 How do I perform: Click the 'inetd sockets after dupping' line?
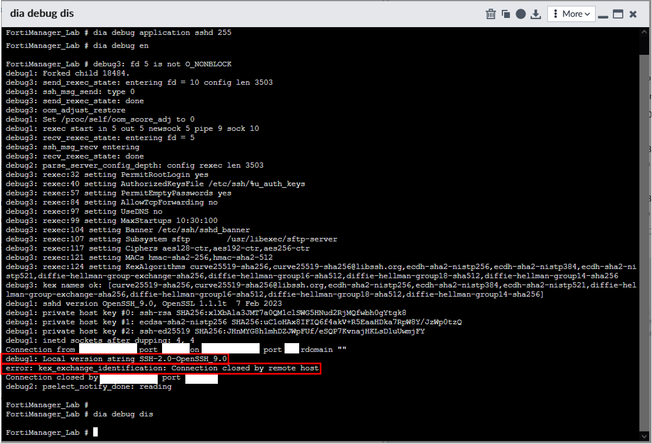point(100,340)
